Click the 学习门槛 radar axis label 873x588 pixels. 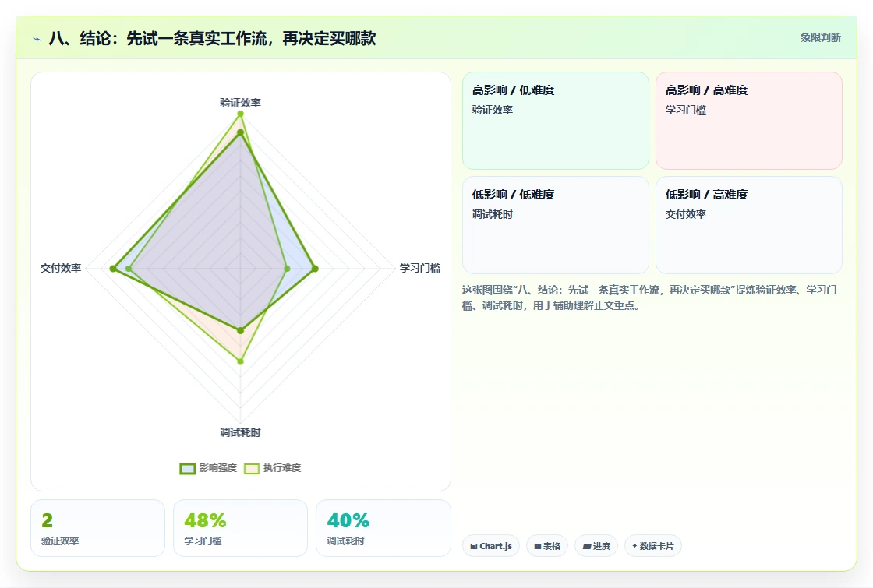tap(420, 268)
